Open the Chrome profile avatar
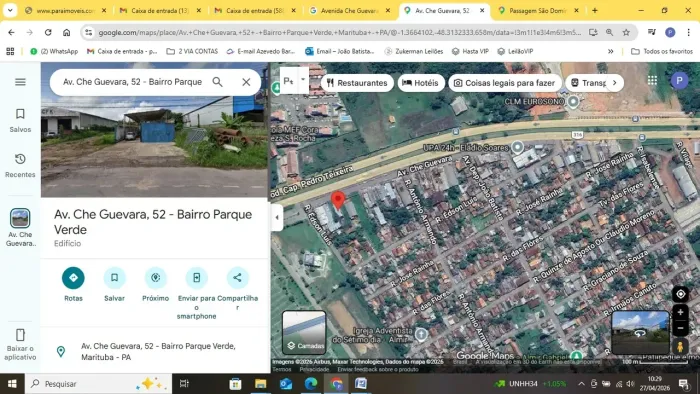The width and height of the screenshot is (700, 394). coord(670,32)
